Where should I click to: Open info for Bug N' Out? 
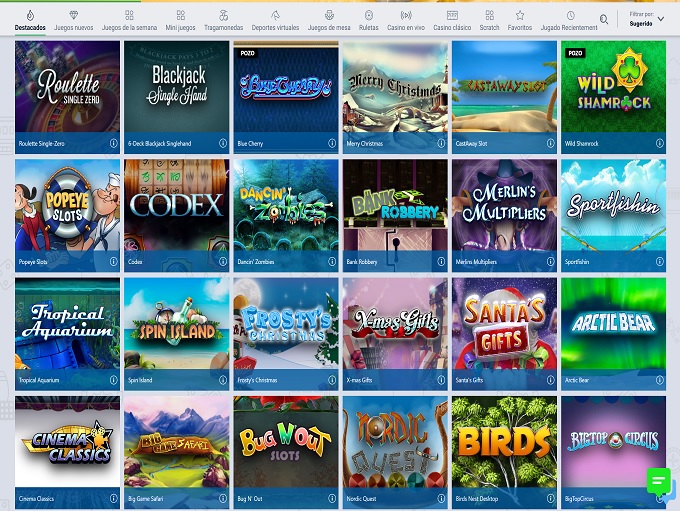pyautogui.click(x=332, y=498)
